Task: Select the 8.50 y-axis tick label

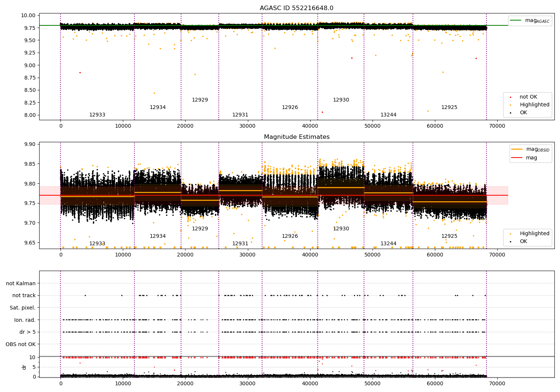Action: tap(29, 90)
